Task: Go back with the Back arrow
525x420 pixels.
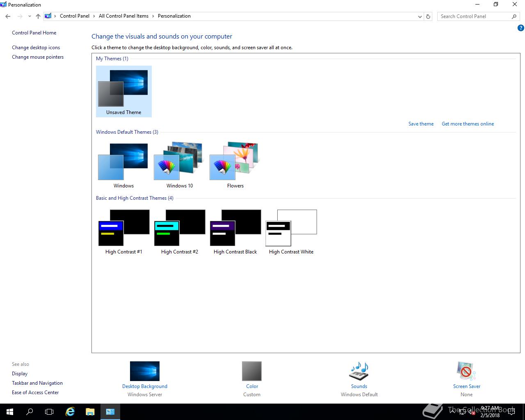Action: [x=8, y=16]
